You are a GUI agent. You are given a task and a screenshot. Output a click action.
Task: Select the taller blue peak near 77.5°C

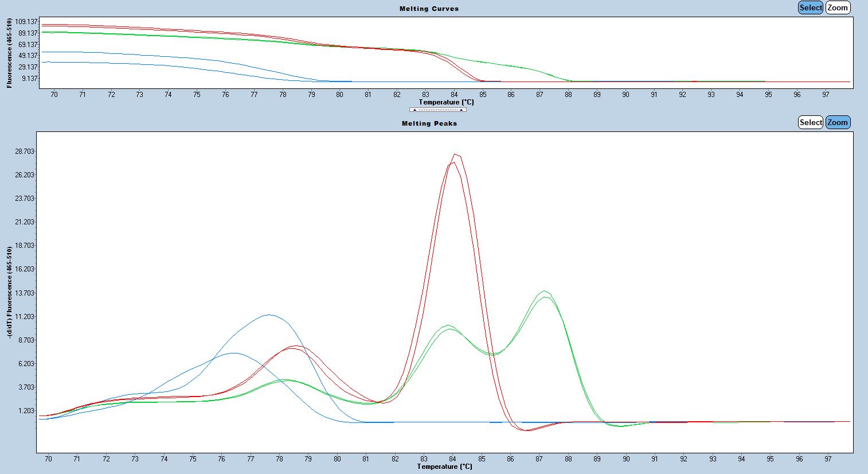[268, 314]
